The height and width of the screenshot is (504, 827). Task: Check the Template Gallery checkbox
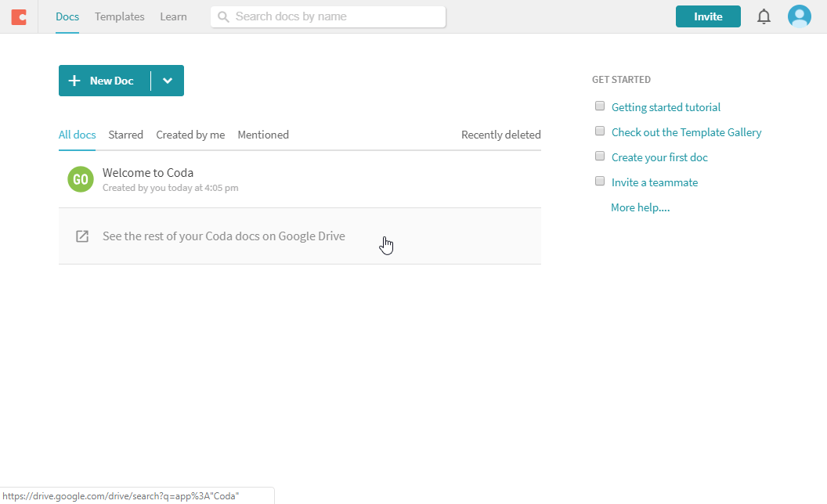600,131
